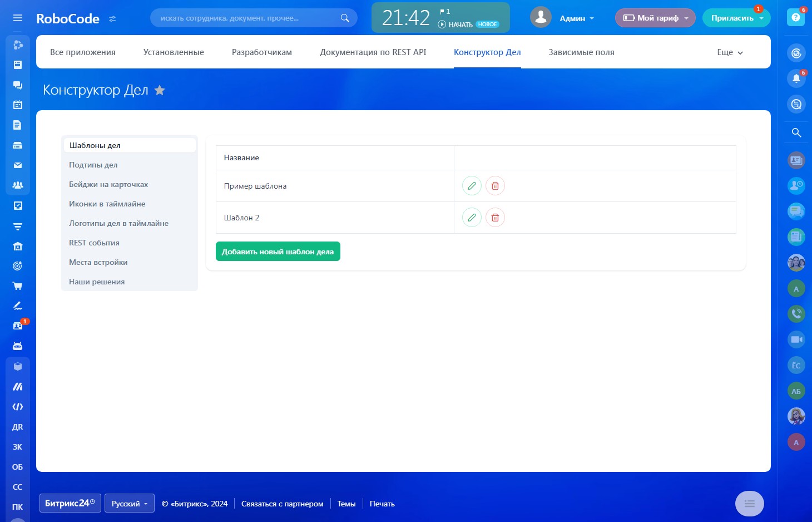Toggle the hamburger menu to collapse sidebar
Image resolution: width=812 pixels, height=522 pixels.
coord(18,18)
